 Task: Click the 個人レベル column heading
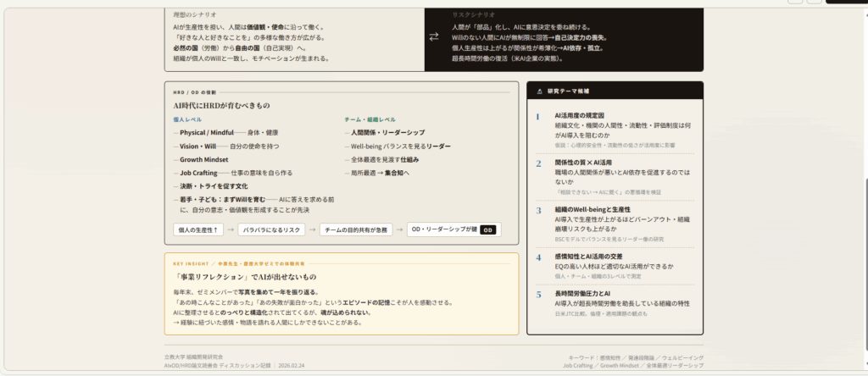coord(187,120)
